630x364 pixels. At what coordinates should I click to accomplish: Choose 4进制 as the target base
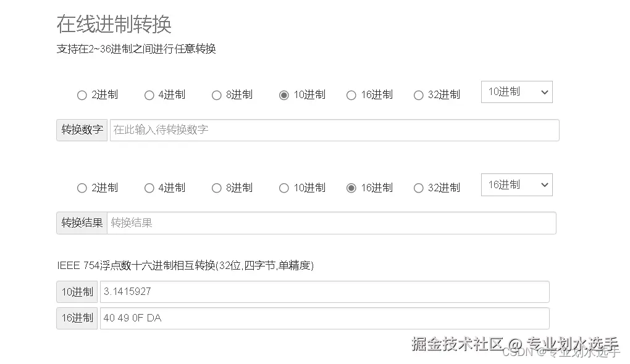[x=149, y=188]
